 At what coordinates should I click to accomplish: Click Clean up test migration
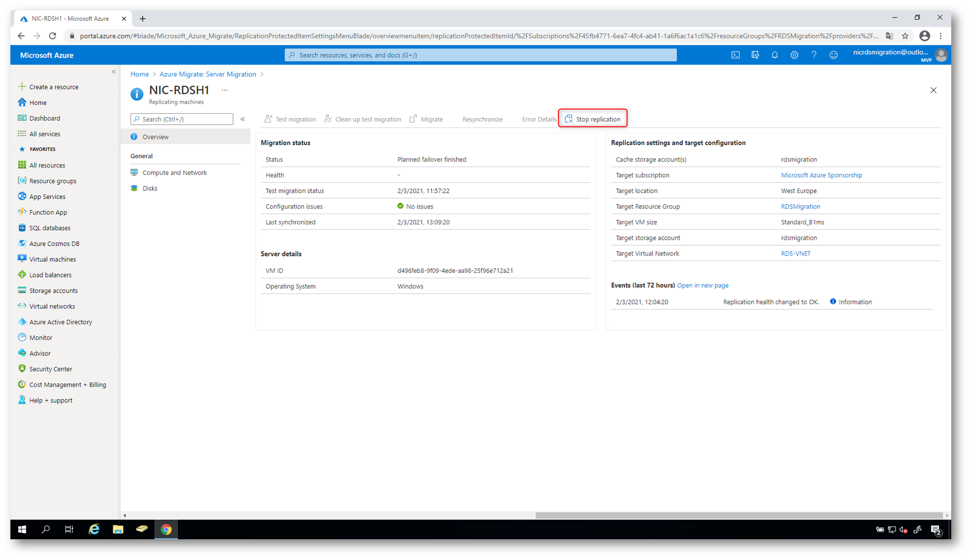click(x=363, y=119)
